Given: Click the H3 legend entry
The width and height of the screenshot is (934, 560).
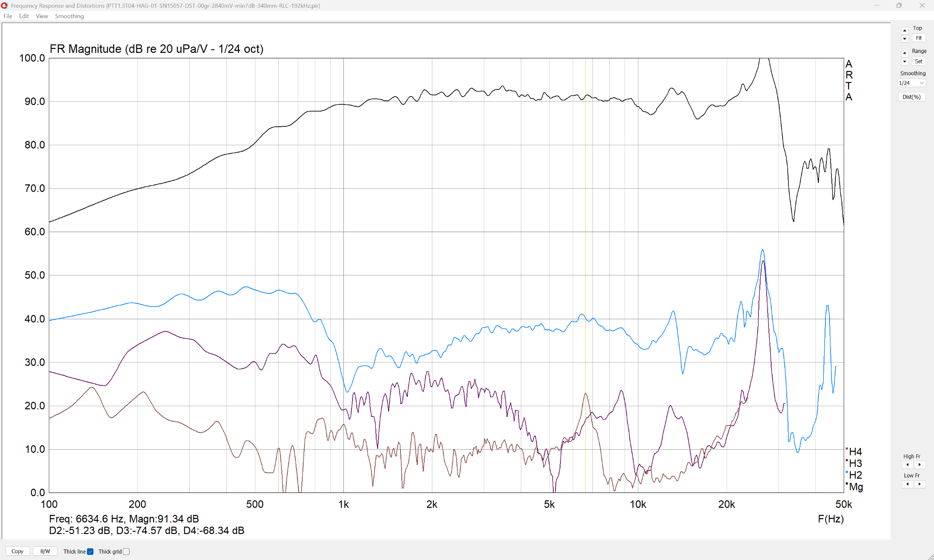Looking at the screenshot, I should pyautogui.click(x=855, y=463).
